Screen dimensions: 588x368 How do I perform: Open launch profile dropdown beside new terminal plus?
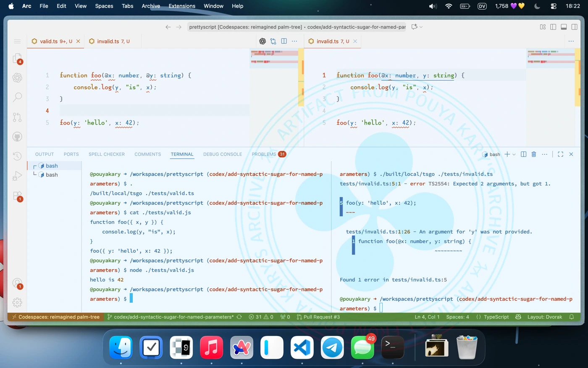pos(514,154)
